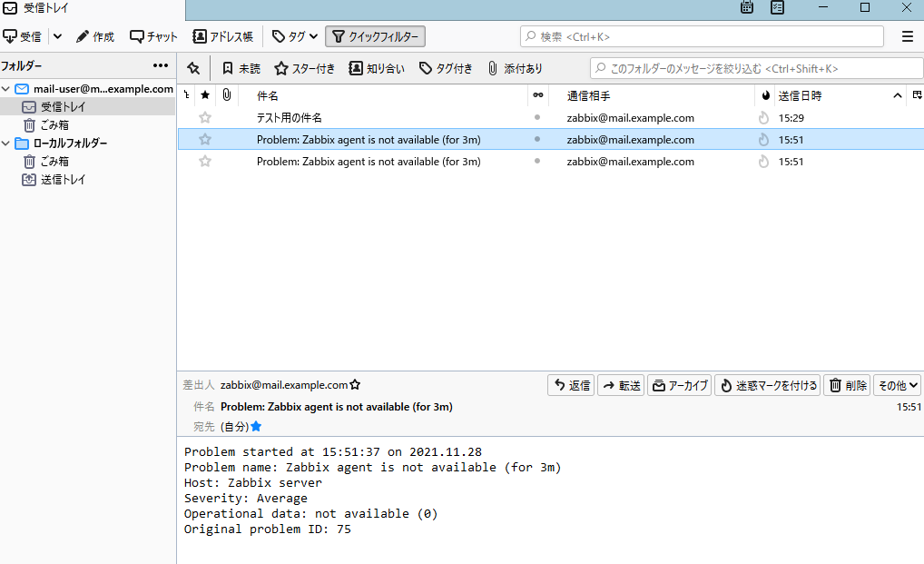Forward the message with 転送
The image size is (924, 564).
[x=621, y=384]
